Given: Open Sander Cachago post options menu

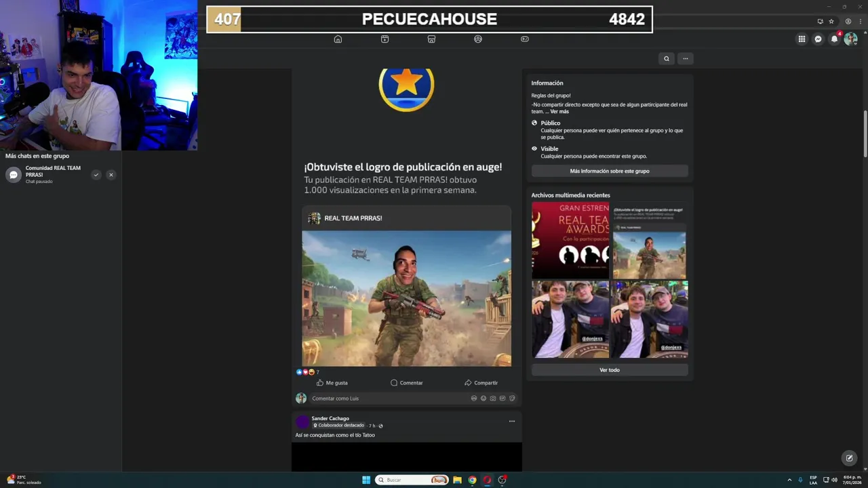Looking at the screenshot, I should point(512,421).
